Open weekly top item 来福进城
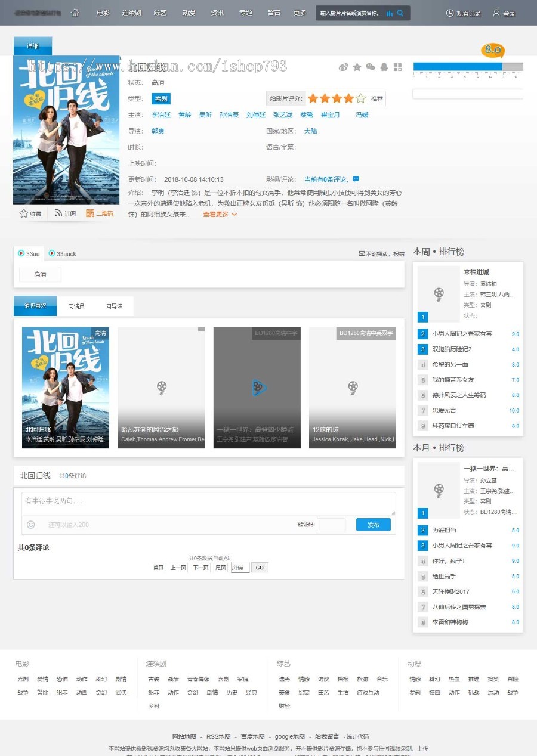 tap(476, 272)
